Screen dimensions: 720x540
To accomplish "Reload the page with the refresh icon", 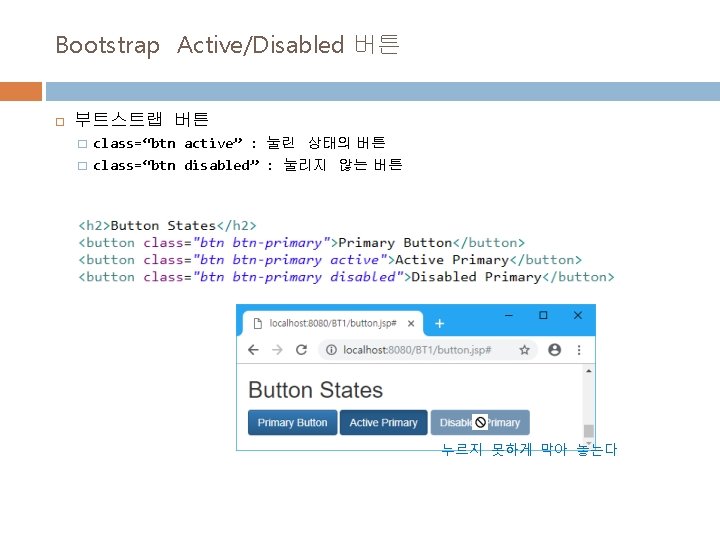I will (x=301, y=350).
